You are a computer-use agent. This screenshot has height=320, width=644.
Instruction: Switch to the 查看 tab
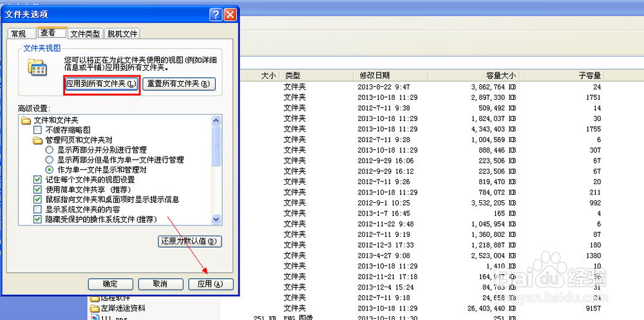(52, 33)
